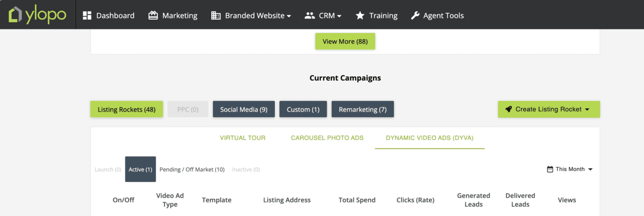644x216 pixels.
Task: Show the Pending / Off Market (10) filter
Action: pos(192,169)
